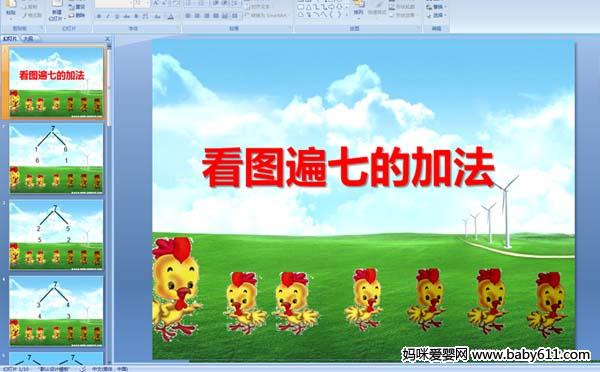Click the New Slide icon
Screen dimensions: 600x372
click(x=57, y=4)
